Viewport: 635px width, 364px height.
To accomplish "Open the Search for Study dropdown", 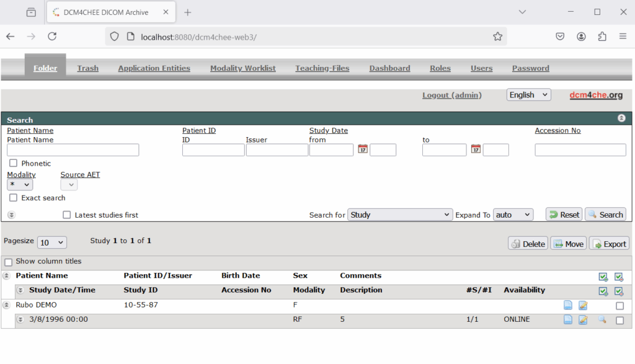I will click(400, 215).
